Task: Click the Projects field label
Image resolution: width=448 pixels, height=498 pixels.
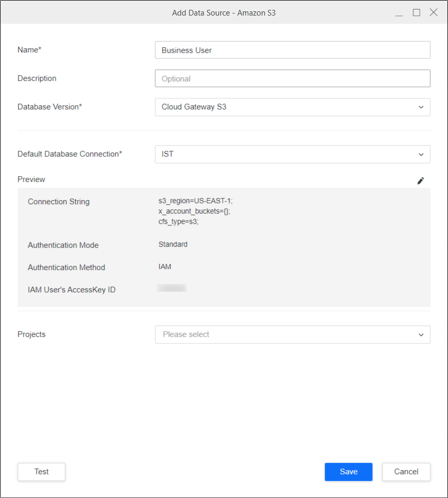Action: click(x=32, y=334)
